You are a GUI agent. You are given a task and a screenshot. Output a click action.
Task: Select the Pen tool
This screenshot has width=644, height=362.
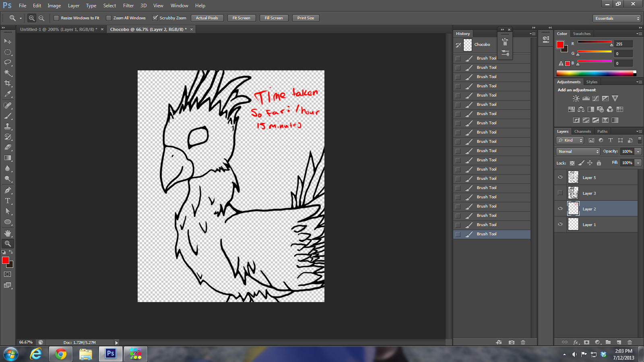(x=8, y=190)
